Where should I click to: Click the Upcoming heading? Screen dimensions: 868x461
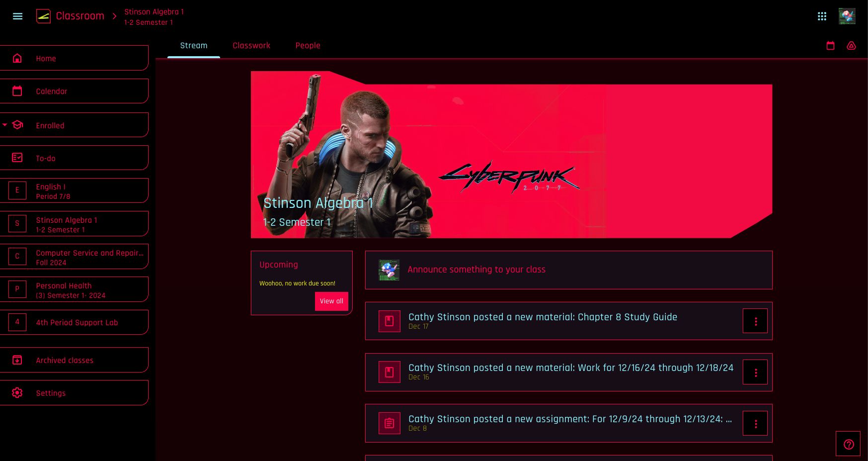coord(279,265)
